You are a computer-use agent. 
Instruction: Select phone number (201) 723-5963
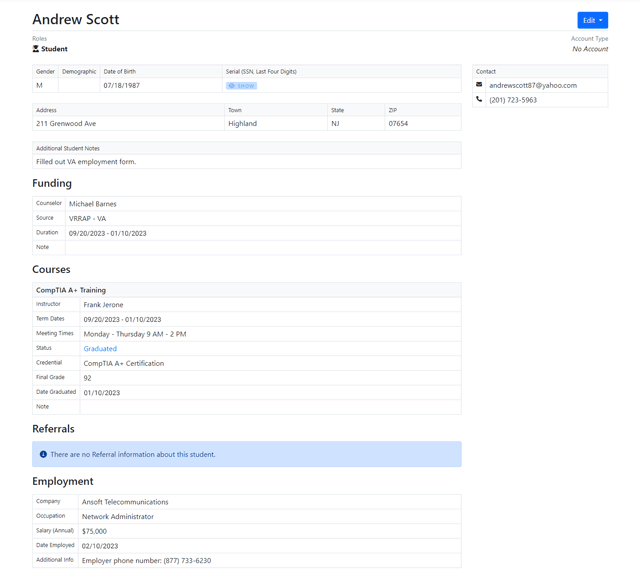513,100
